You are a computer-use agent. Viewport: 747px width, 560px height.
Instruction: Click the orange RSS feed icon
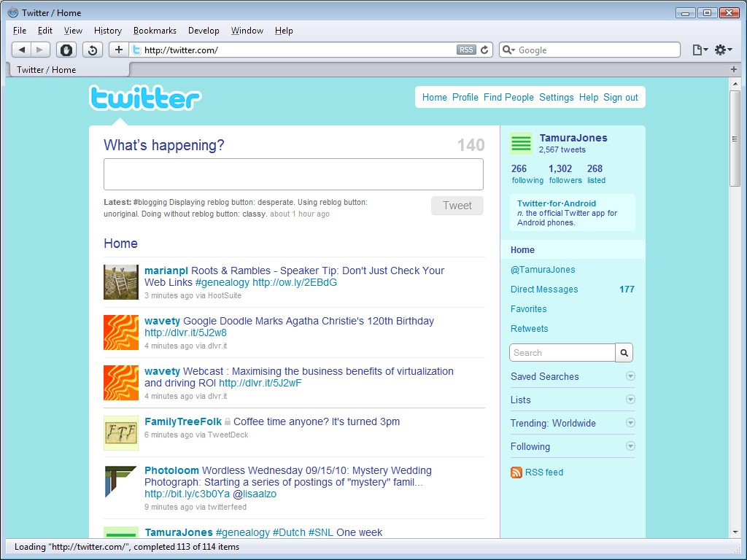[516, 472]
